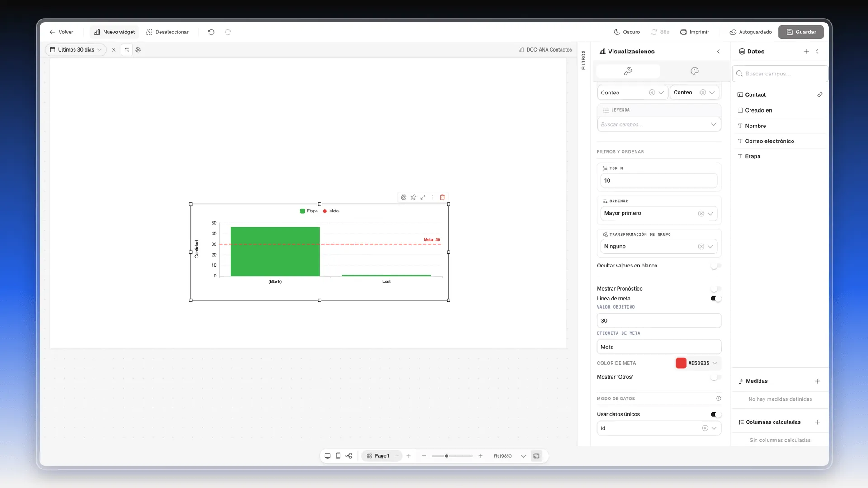Click the Deseleccionar button
This screenshot has width=868, height=488.
pyautogui.click(x=168, y=32)
